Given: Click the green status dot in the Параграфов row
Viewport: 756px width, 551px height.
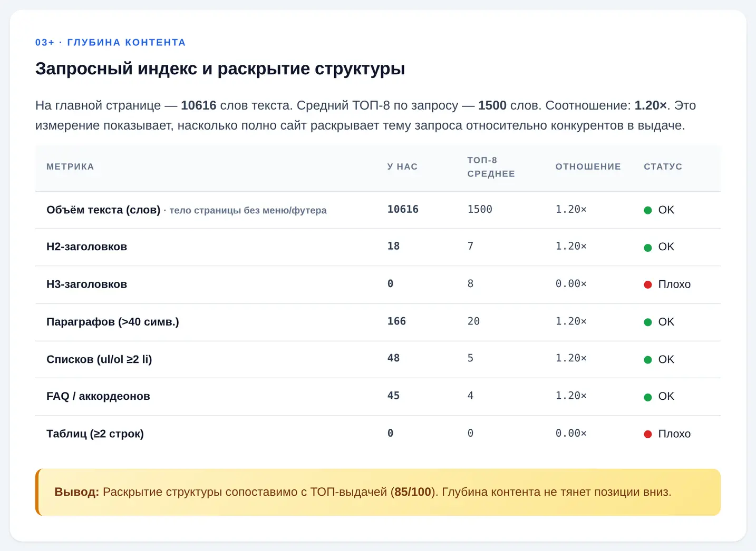Looking at the screenshot, I should click(648, 322).
